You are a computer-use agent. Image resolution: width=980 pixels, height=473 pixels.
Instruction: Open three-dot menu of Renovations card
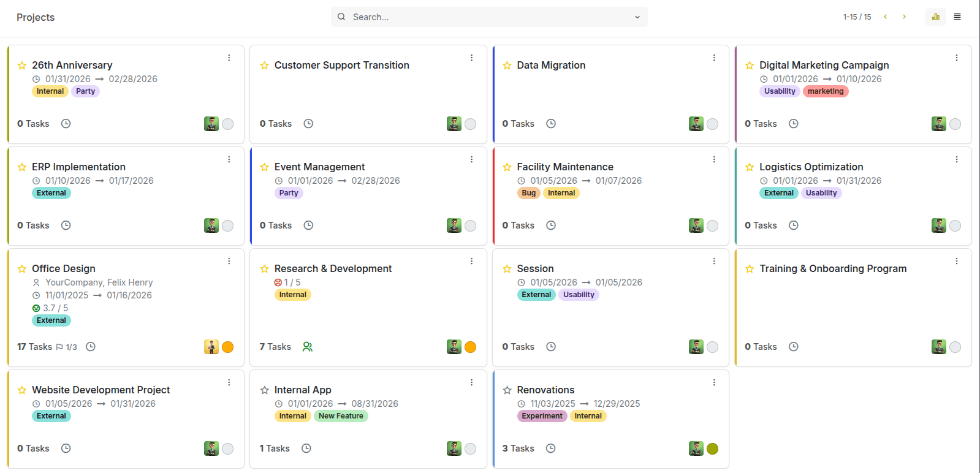tap(714, 382)
